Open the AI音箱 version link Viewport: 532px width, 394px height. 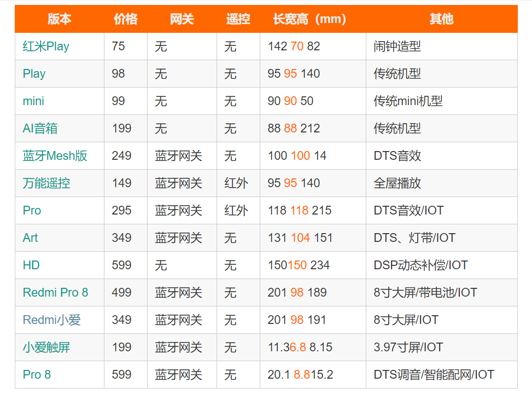pyautogui.click(x=40, y=129)
